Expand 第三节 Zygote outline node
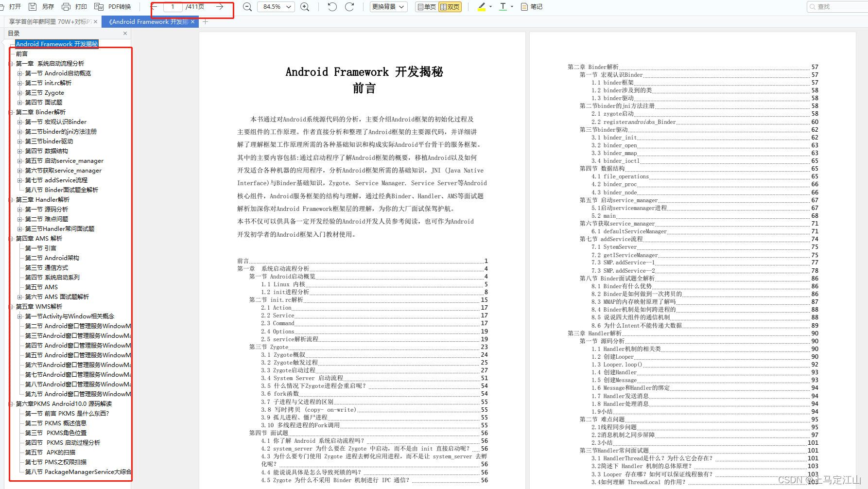The height and width of the screenshot is (489, 868). pos(20,93)
